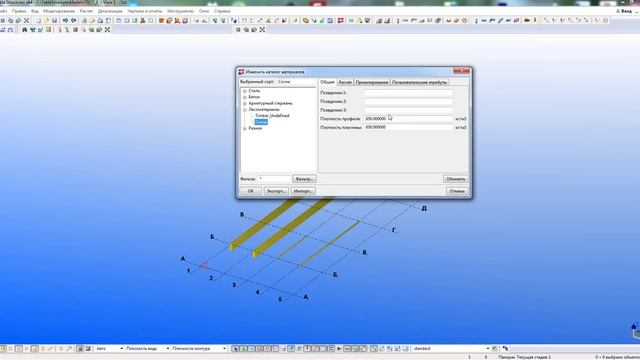Viewport: 640px width, 360px height.
Task: Open the Авто dropdown in bottom toolbar
Action: (121, 349)
